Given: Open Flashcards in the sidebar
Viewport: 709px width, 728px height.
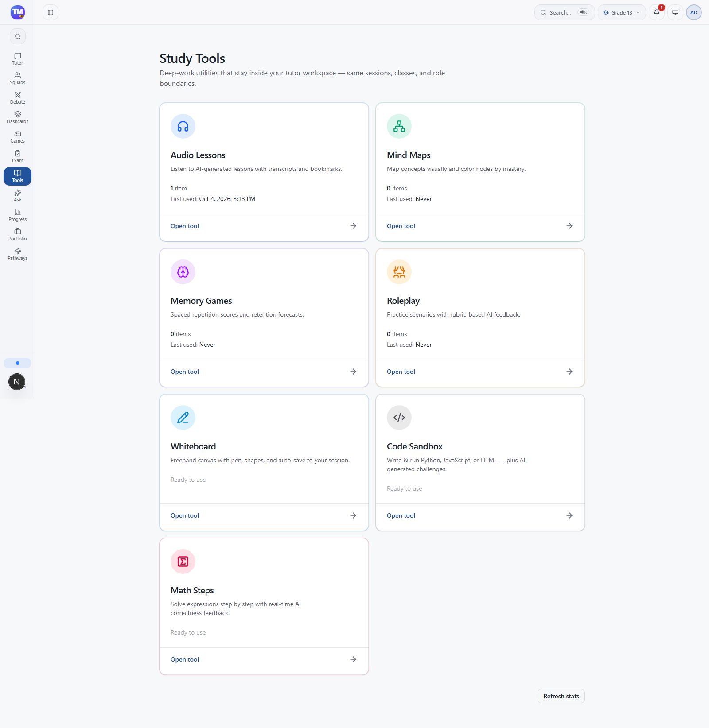Looking at the screenshot, I should (x=17, y=117).
